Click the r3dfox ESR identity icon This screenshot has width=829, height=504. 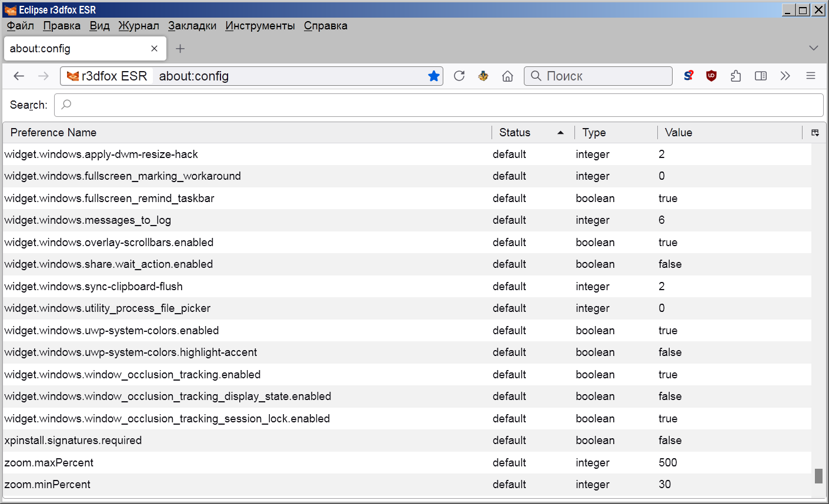[x=73, y=76]
